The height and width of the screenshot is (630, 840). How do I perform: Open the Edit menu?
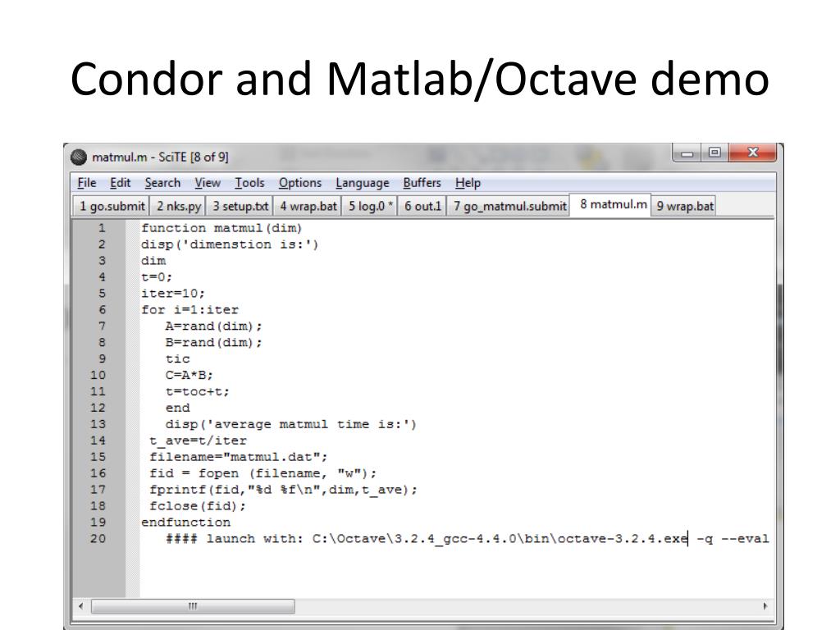click(x=121, y=183)
